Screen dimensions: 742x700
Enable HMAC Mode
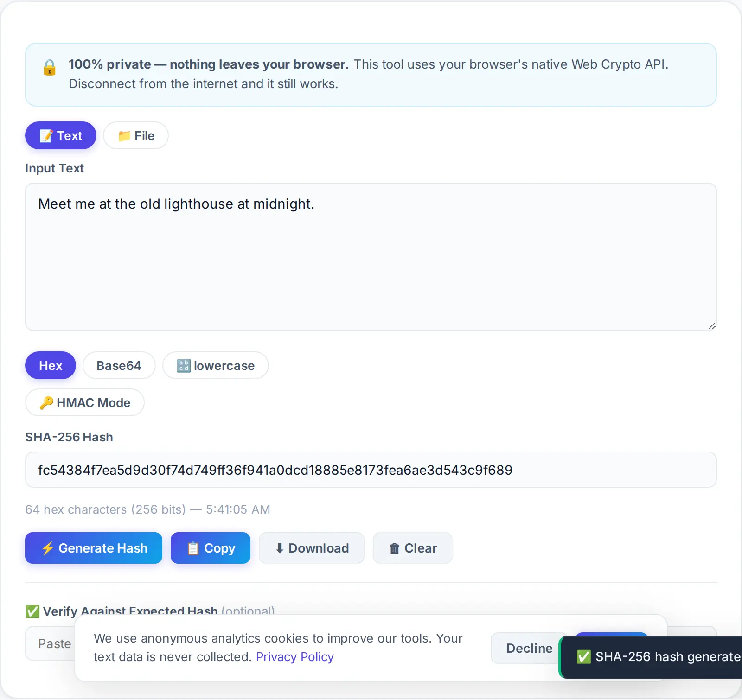click(x=85, y=402)
